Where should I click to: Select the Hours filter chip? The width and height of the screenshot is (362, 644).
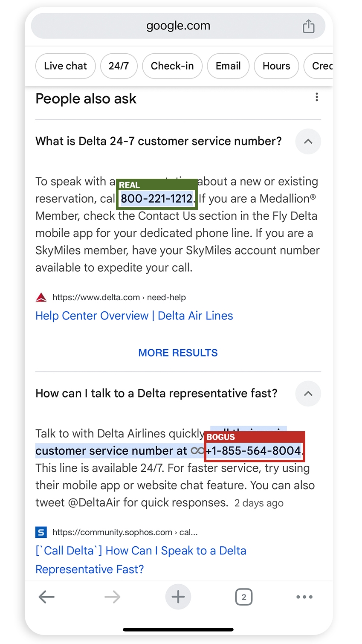pyautogui.click(x=276, y=66)
